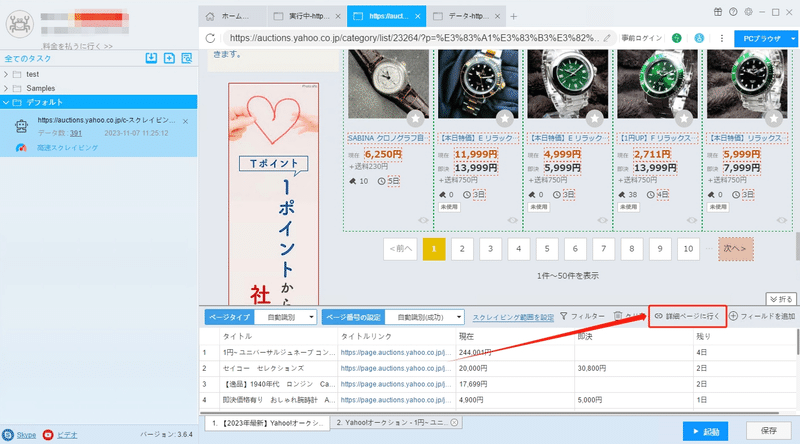Collapse the デフォルト folder
The image size is (800, 444).
point(6,103)
